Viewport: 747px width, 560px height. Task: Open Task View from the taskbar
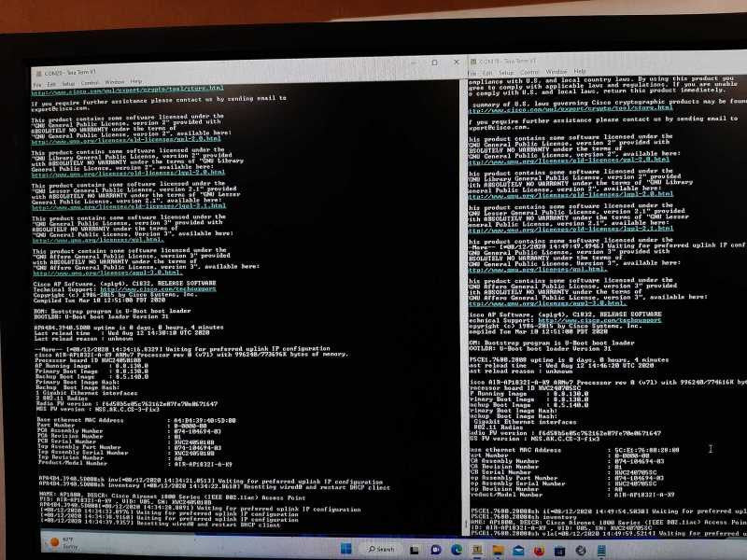(x=415, y=550)
